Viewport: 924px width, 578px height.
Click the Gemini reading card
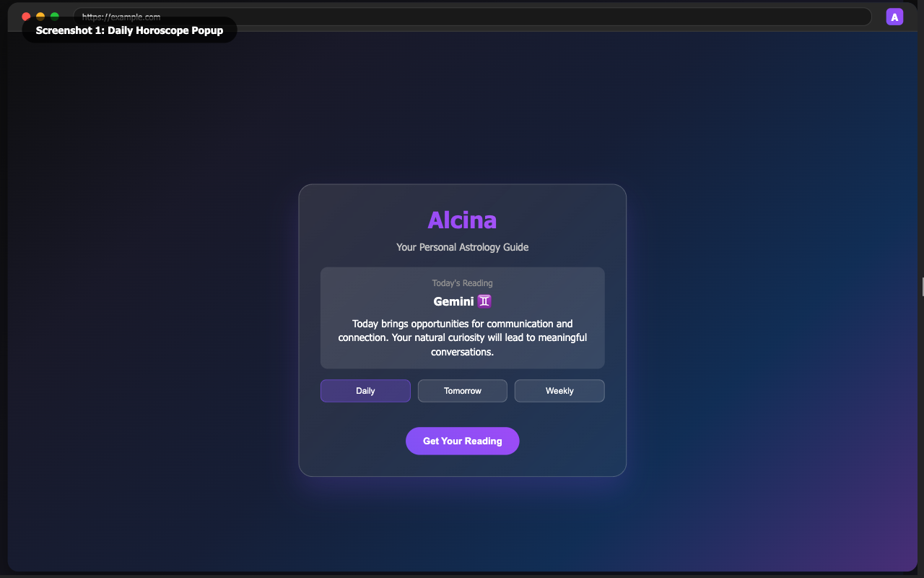tap(462, 318)
